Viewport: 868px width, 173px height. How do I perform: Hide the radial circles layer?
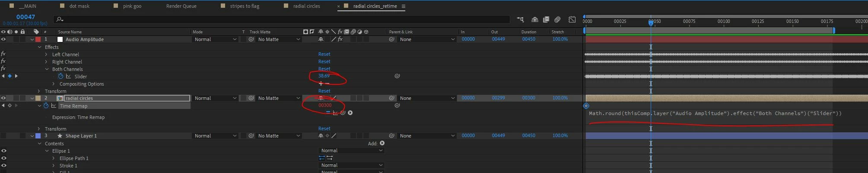3,98
